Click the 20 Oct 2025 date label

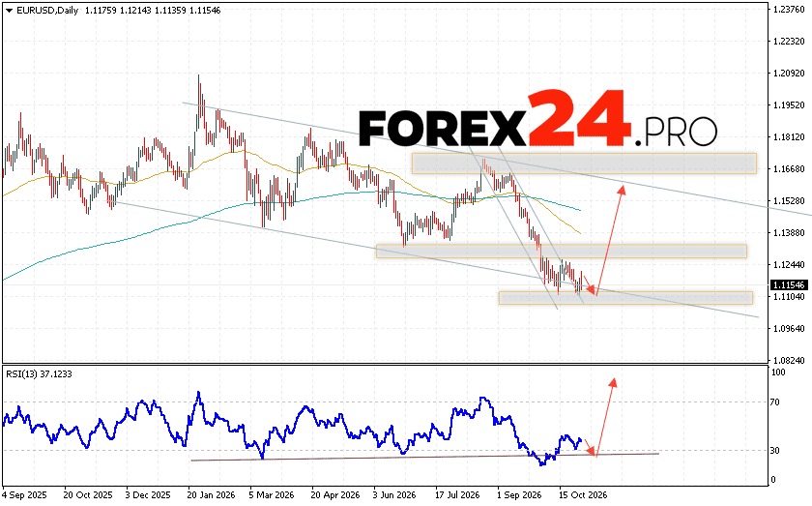(88, 495)
